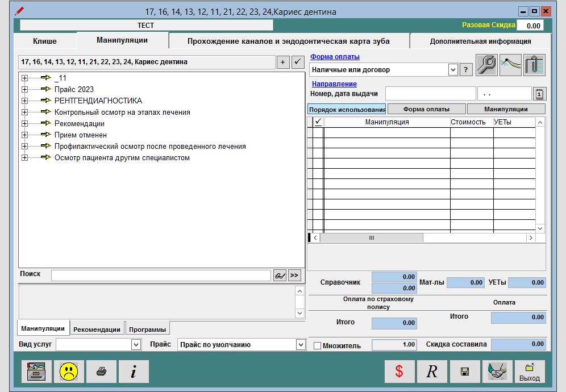
Task: Open the calendar date picker icon
Action: tap(539, 94)
